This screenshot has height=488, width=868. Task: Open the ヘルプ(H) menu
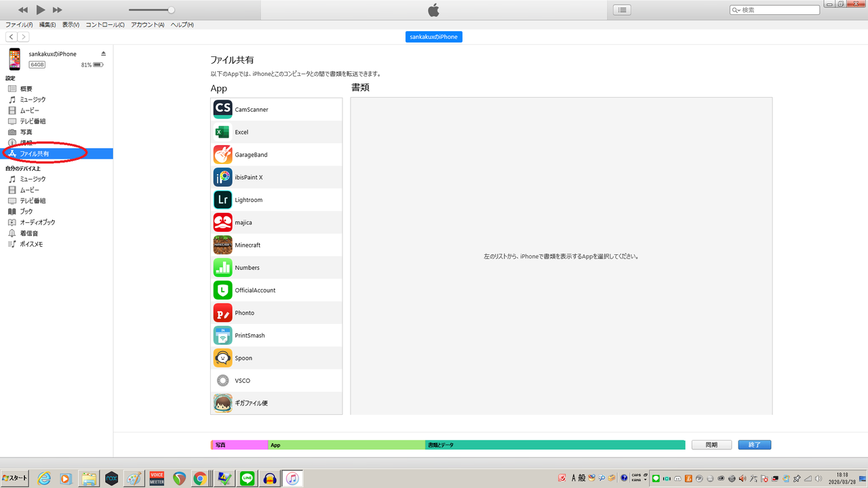182,25
